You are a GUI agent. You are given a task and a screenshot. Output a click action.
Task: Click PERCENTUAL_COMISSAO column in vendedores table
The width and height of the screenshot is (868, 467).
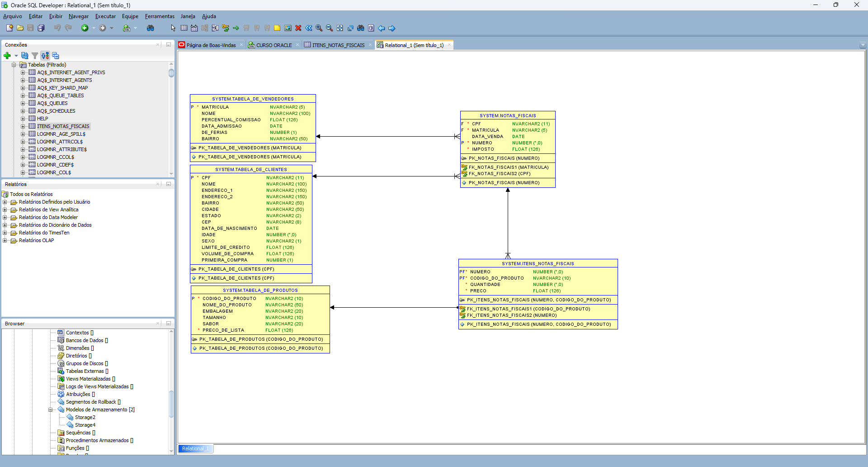(231, 120)
